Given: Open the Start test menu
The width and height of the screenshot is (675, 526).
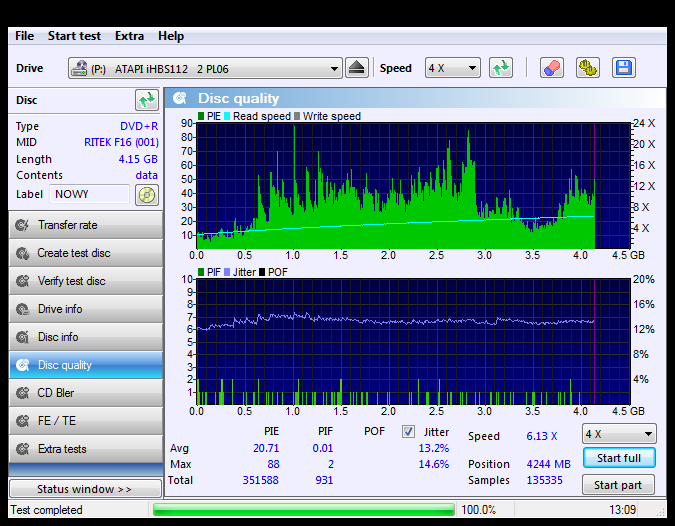Looking at the screenshot, I should (x=74, y=36).
